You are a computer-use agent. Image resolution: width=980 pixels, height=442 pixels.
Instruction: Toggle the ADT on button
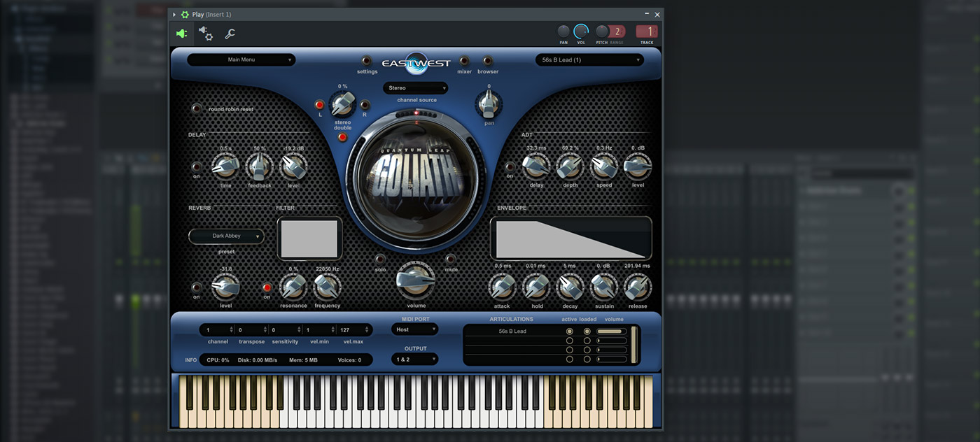(510, 166)
